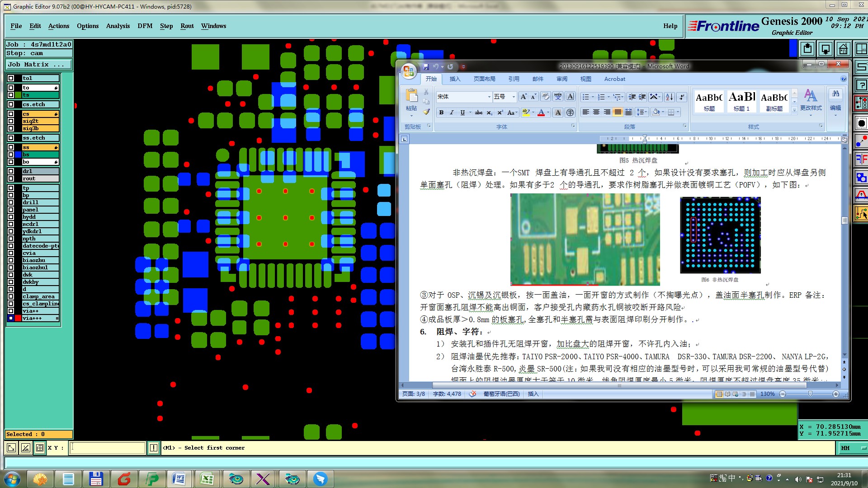
Task: Expand the line spacing dropdown
Action: coord(646,113)
